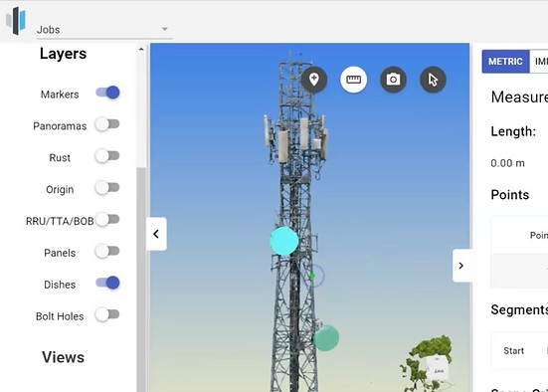Choose the pointer selection tool
This screenshot has height=392, width=548.
click(x=433, y=80)
